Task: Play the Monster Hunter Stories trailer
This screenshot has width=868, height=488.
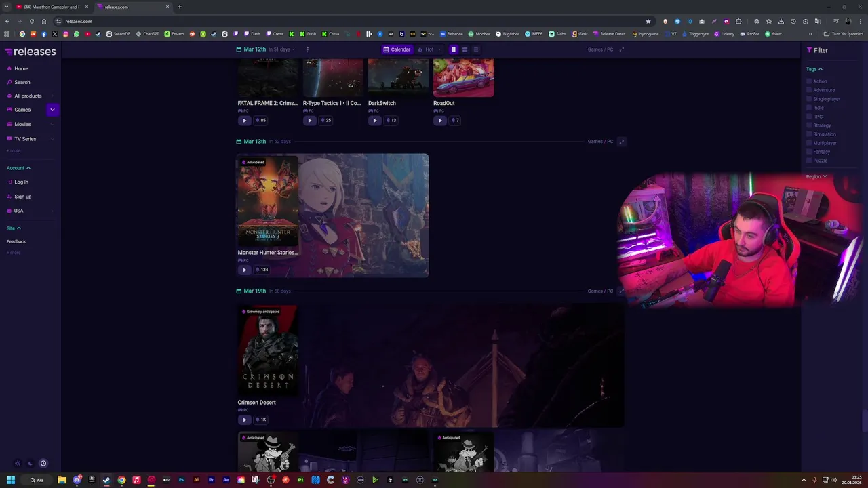Action: point(245,270)
